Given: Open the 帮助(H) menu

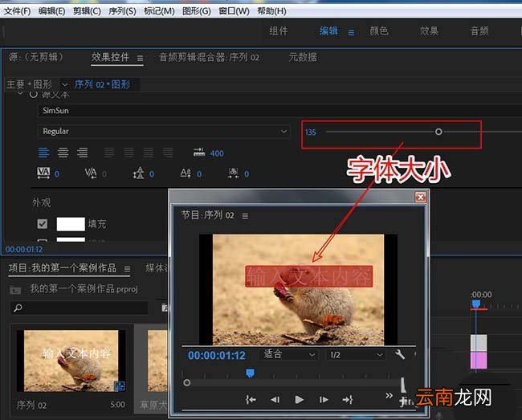Looking at the screenshot, I should tap(271, 11).
